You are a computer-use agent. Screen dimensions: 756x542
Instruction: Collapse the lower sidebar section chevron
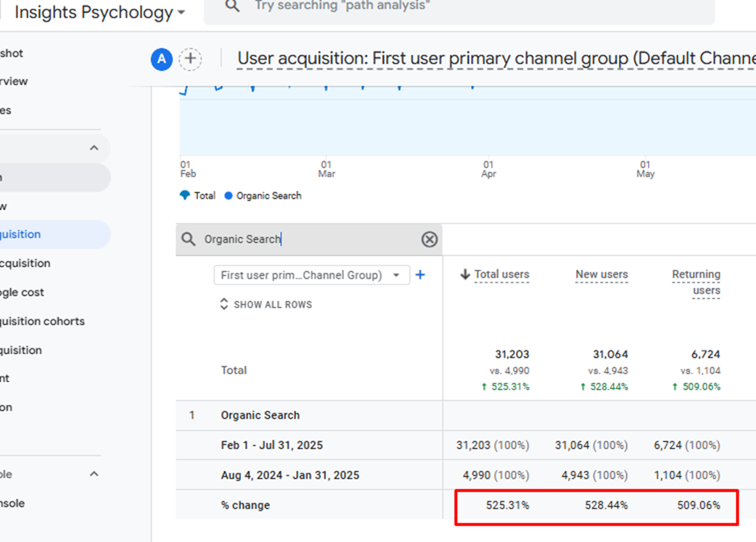click(x=94, y=474)
